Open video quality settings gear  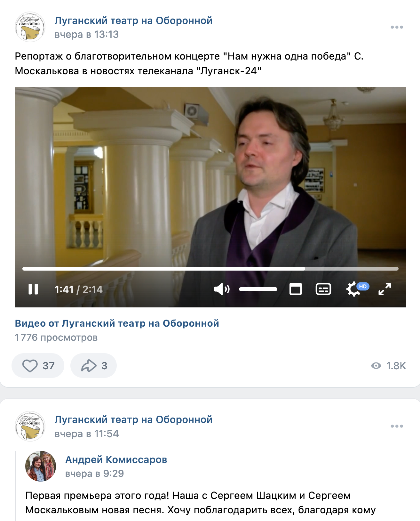(x=353, y=289)
